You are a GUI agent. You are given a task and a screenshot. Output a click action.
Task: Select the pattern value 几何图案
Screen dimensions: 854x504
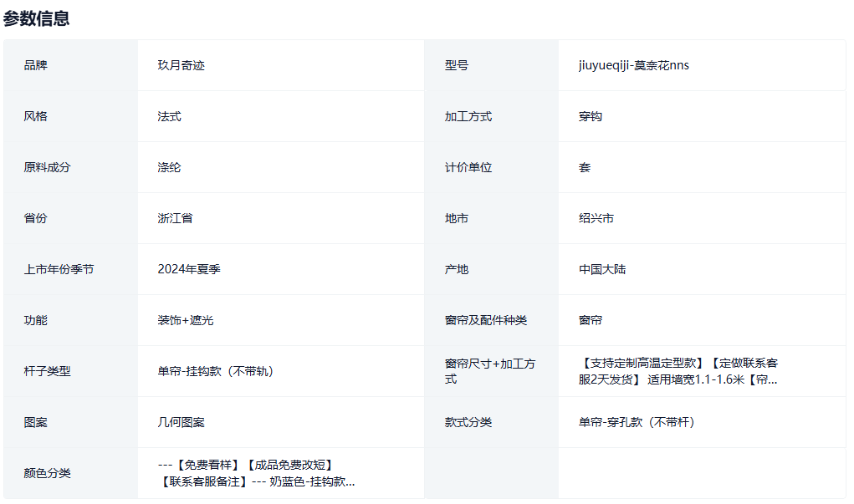point(181,422)
